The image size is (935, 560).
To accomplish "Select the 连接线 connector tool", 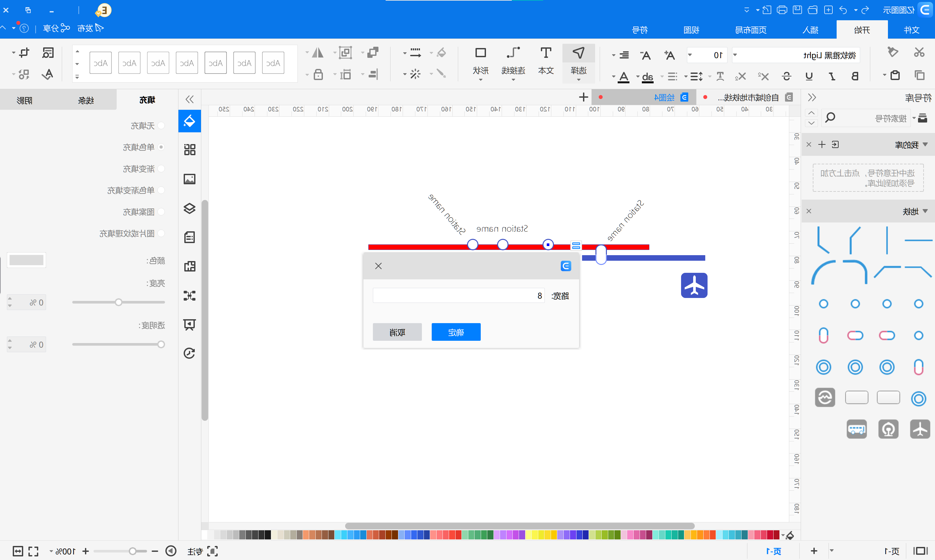I will point(513,60).
